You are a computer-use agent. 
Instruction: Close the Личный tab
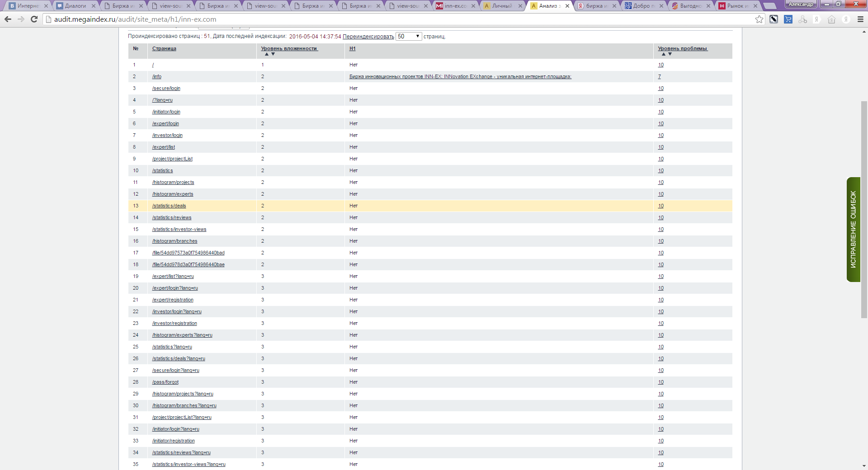(x=520, y=6)
